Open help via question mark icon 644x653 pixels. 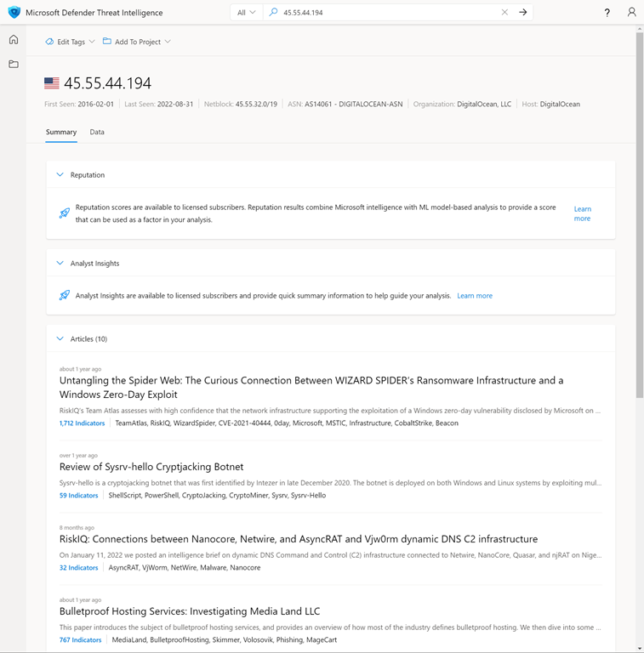coord(607,13)
